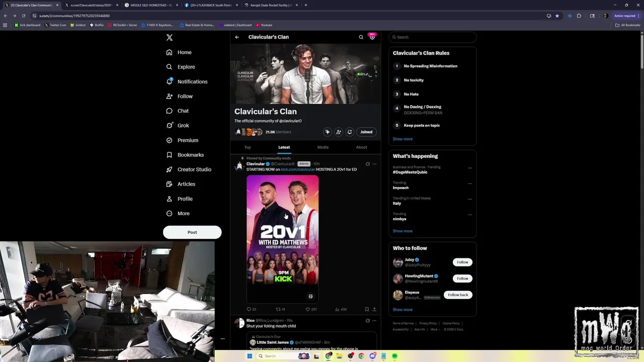Open kick dashboard bookmark
Screen dimensions: 644x362
(x=28, y=25)
